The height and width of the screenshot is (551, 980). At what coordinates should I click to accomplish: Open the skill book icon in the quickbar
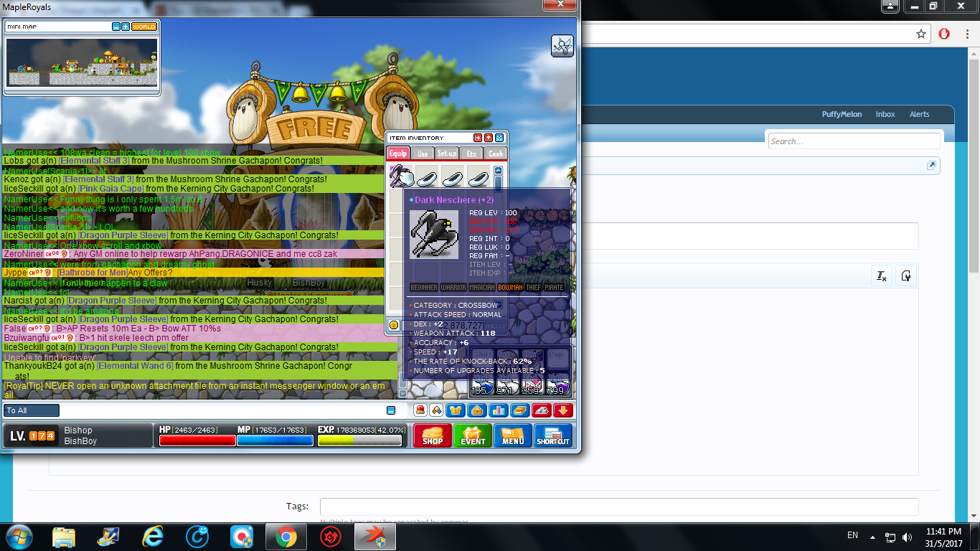coord(520,410)
